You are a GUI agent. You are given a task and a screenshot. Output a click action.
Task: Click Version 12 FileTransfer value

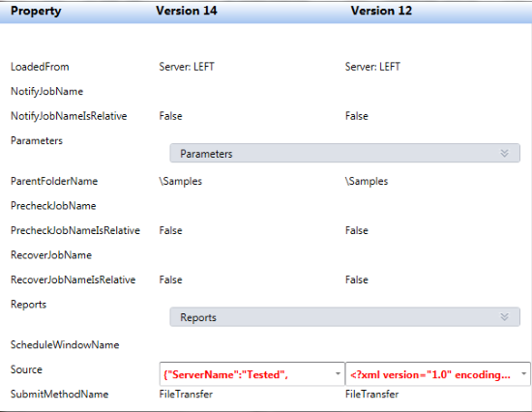(x=371, y=395)
